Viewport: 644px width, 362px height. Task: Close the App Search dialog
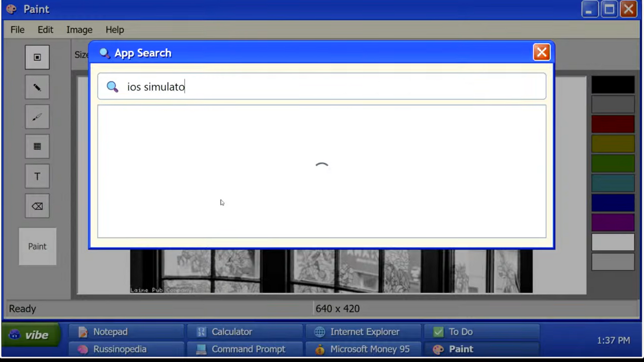(x=542, y=52)
